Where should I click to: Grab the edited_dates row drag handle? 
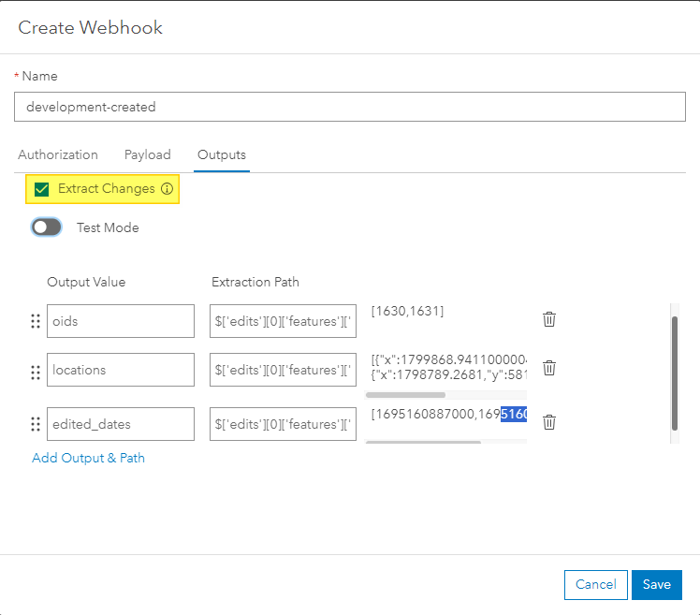click(36, 424)
